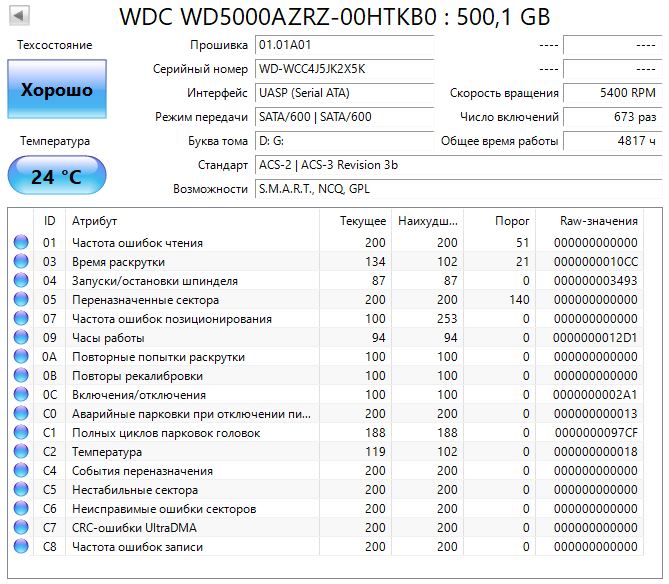Click status orb for Запуски/остановки шпинделя
The height and width of the screenshot is (584, 669).
[x=21, y=280]
